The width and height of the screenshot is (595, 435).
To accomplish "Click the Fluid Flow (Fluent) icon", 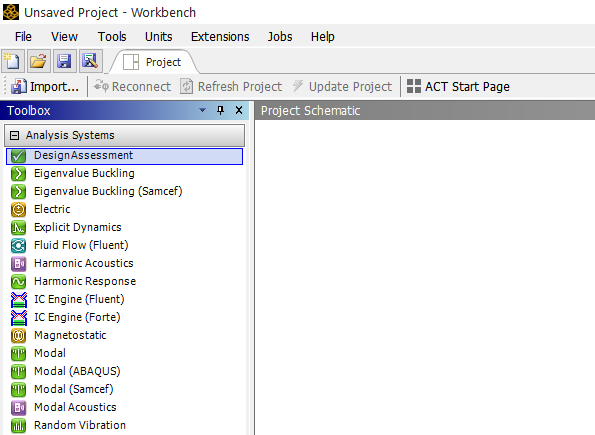I will point(18,245).
